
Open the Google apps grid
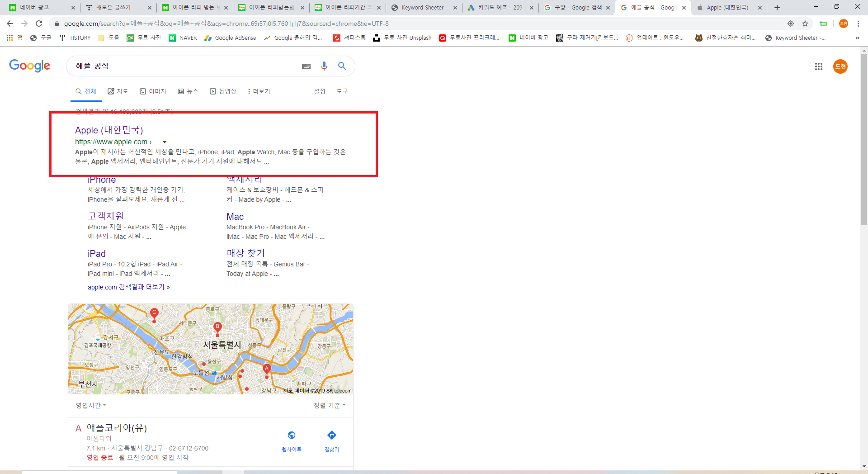point(819,66)
